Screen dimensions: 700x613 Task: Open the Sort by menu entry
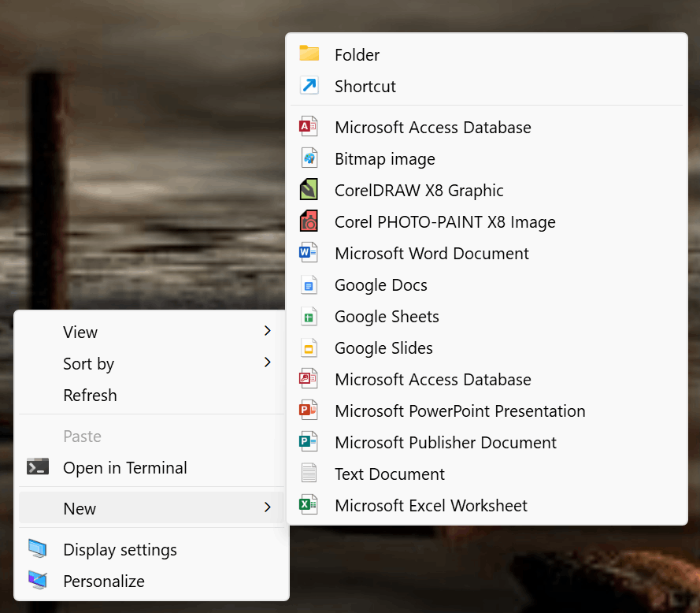click(x=152, y=364)
